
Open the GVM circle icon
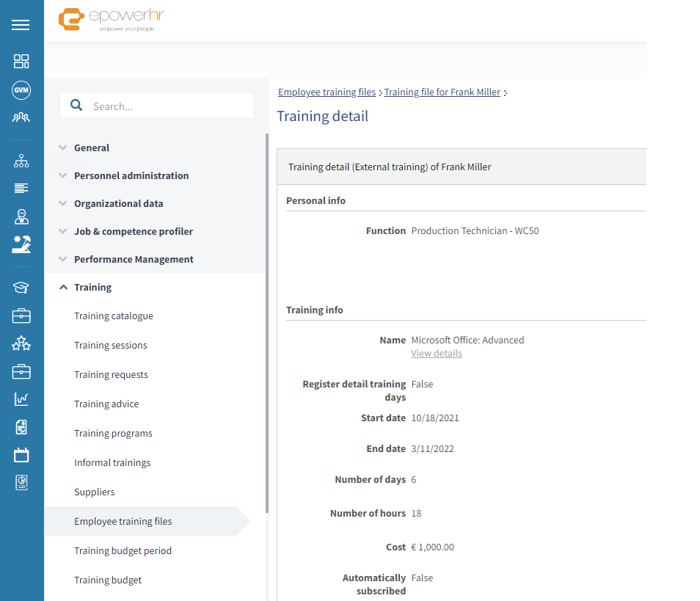[x=21, y=90]
